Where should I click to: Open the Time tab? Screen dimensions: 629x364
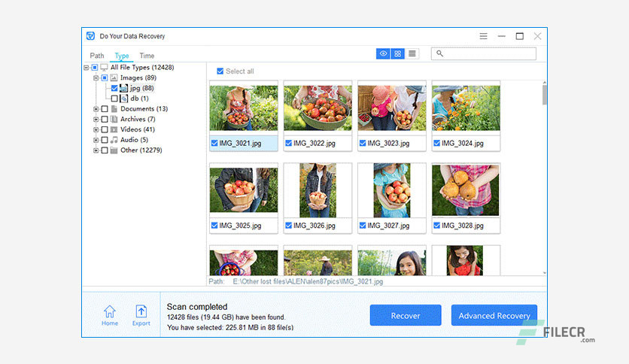147,56
